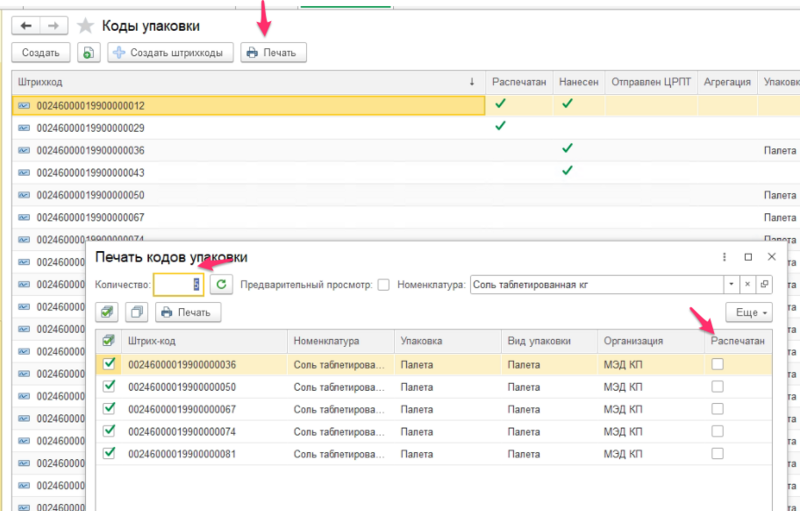
Task: Uncheck the row checkbox for 00246000019900000050
Action: 109,387
